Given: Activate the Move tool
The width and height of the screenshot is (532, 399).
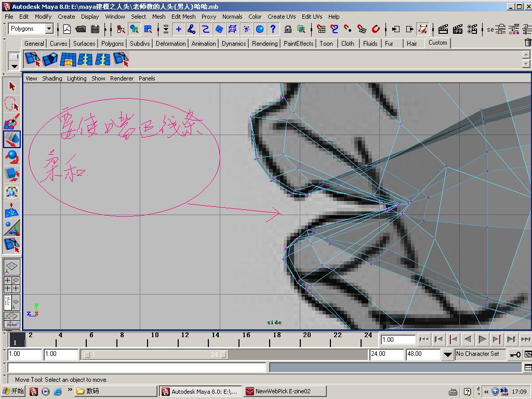Looking at the screenshot, I should pyautogui.click(x=12, y=139).
